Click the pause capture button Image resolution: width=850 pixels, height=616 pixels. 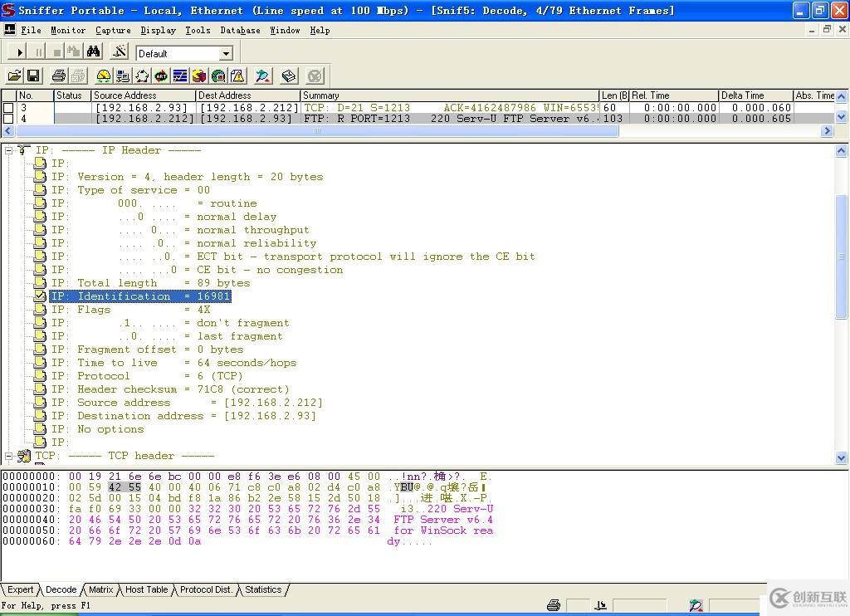(x=38, y=52)
